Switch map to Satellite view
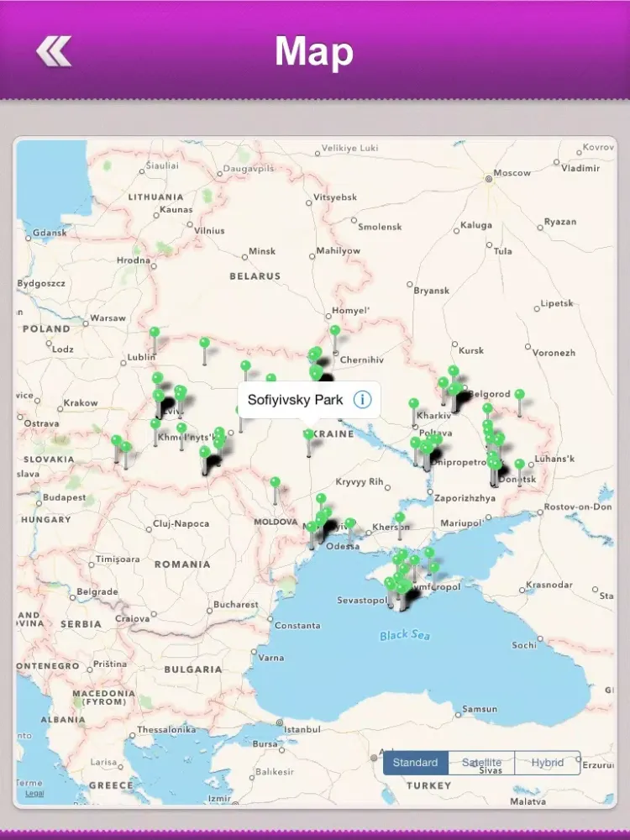The width and height of the screenshot is (630, 840). point(481,763)
